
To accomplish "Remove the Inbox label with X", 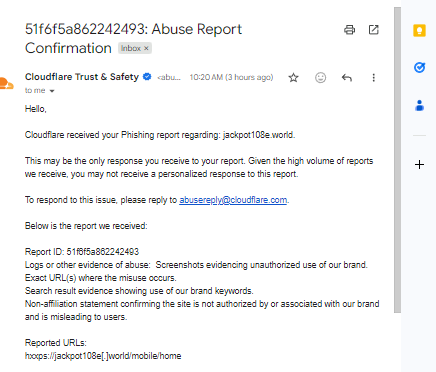I will tap(146, 48).
